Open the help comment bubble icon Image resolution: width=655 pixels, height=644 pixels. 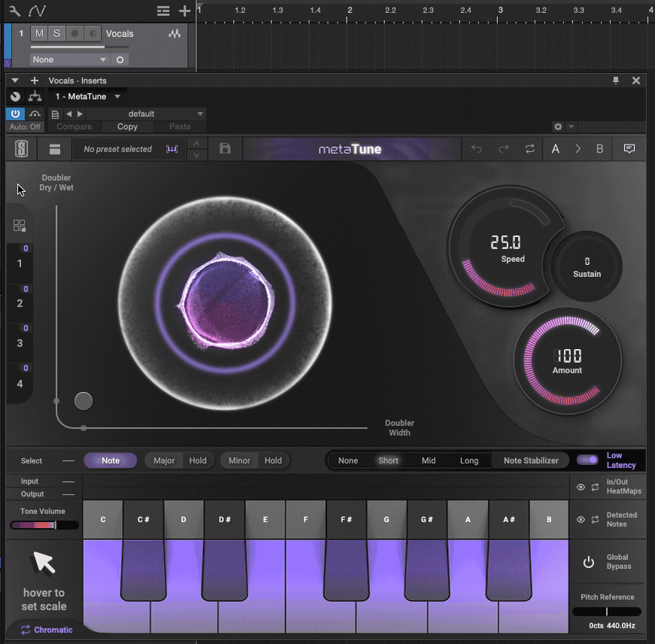629,149
